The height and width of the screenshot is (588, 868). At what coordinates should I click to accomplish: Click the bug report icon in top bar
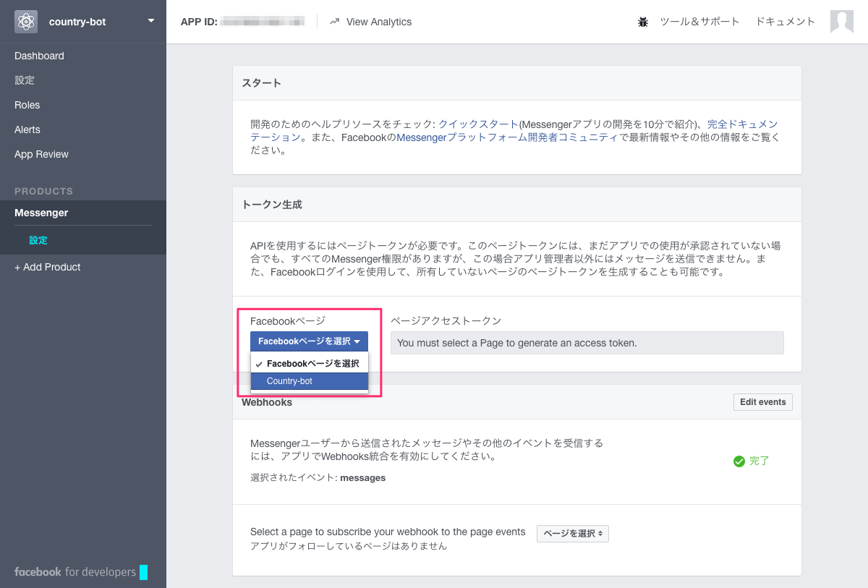coord(643,22)
